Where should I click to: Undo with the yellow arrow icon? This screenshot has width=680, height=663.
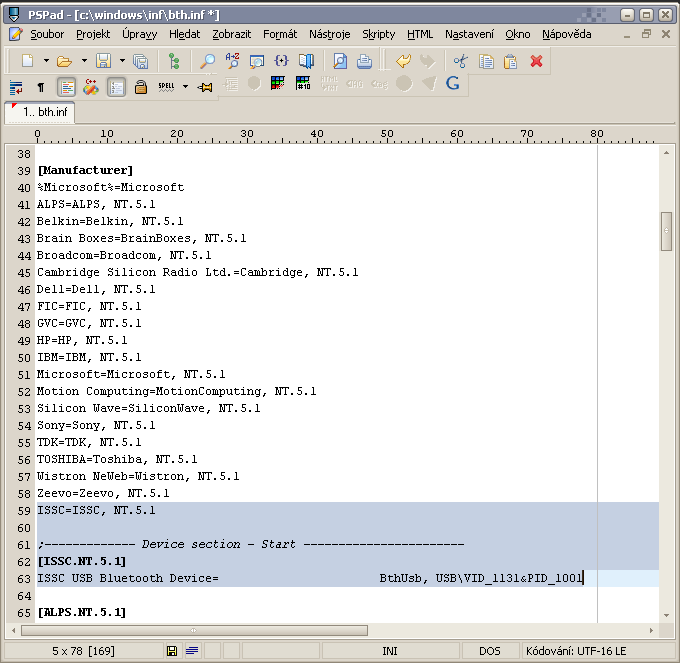pyautogui.click(x=403, y=61)
